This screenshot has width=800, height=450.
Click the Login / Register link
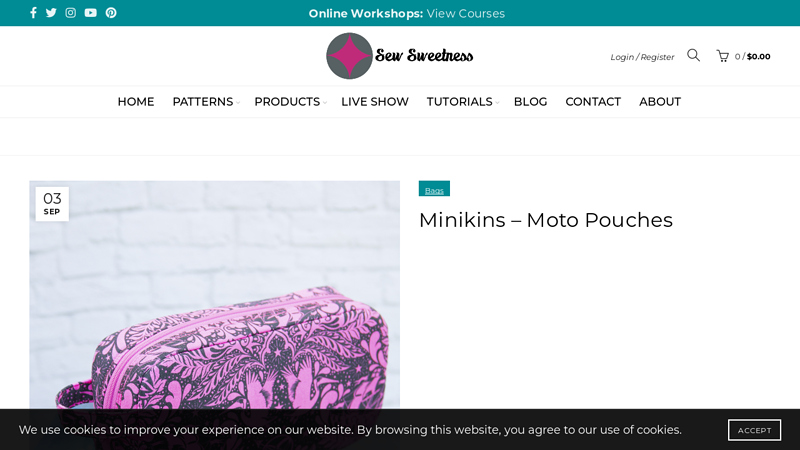pyautogui.click(x=642, y=57)
